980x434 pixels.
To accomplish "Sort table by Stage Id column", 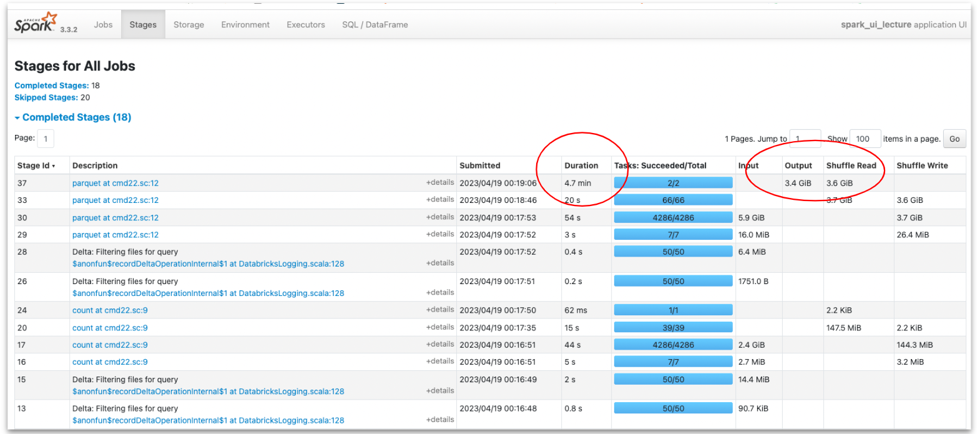I will (36, 165).
